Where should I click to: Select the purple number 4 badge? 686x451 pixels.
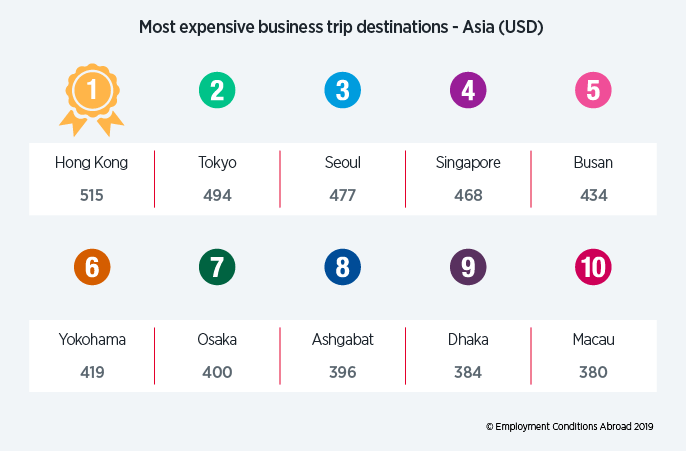468,90
